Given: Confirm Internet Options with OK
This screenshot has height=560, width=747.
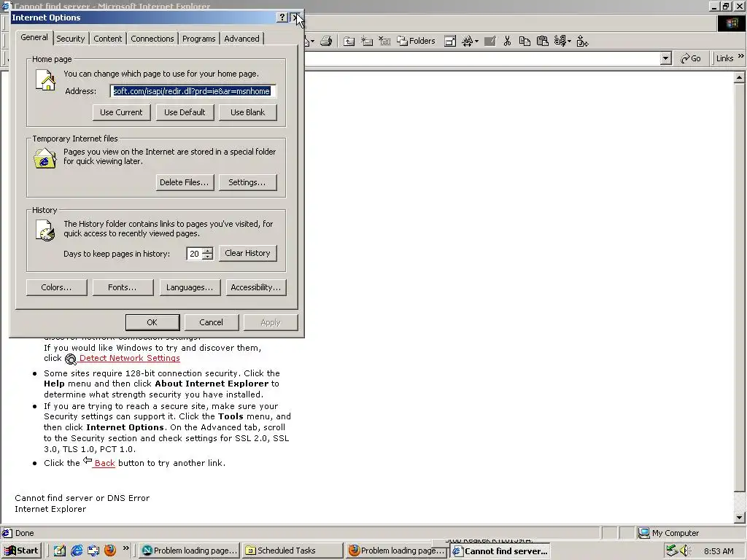Looking at the screenshot, I should pos(152,322).
